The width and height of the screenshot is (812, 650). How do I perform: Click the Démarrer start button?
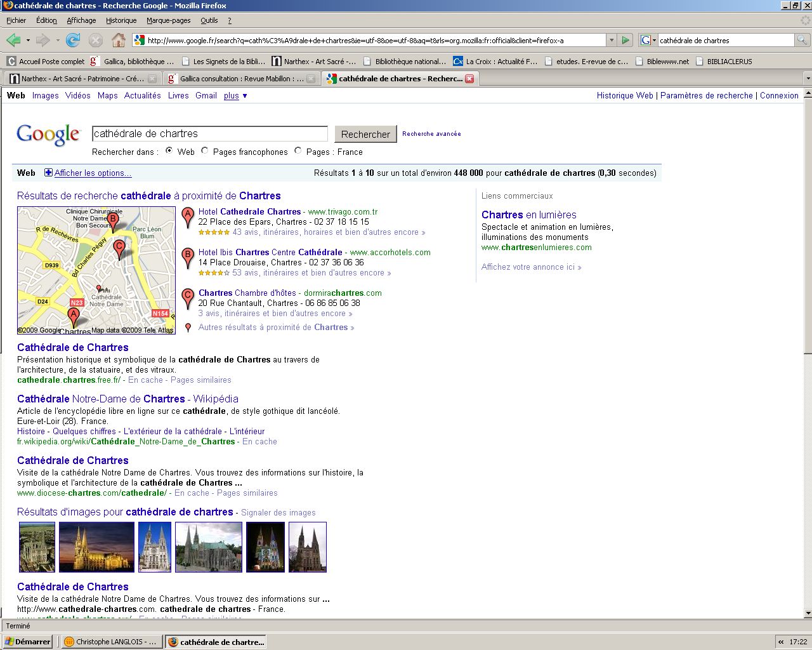[x=27, y=642]
